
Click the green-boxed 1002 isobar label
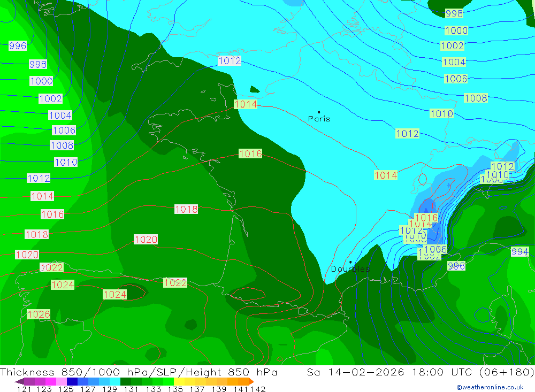[x=453, y=46]
